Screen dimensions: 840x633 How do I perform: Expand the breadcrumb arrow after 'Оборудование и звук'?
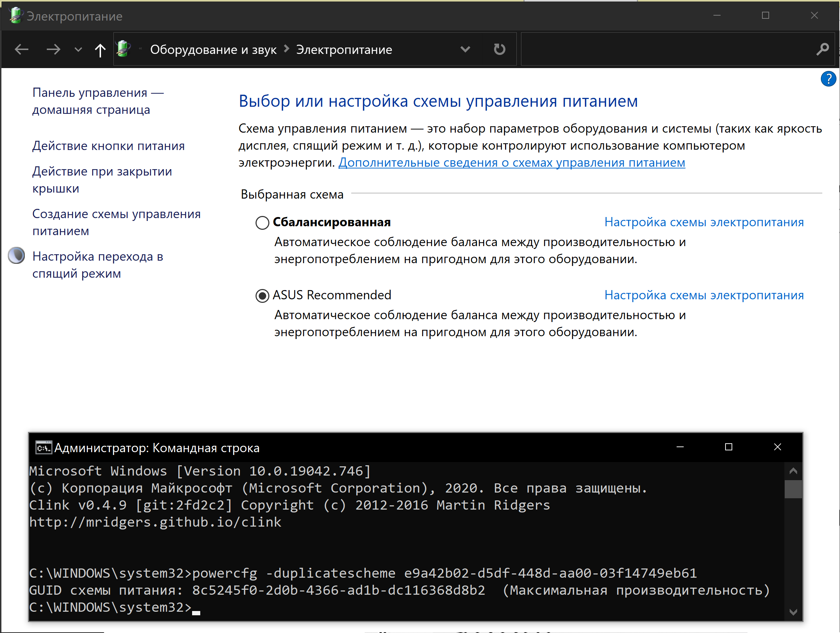click(x=287, y=49)
